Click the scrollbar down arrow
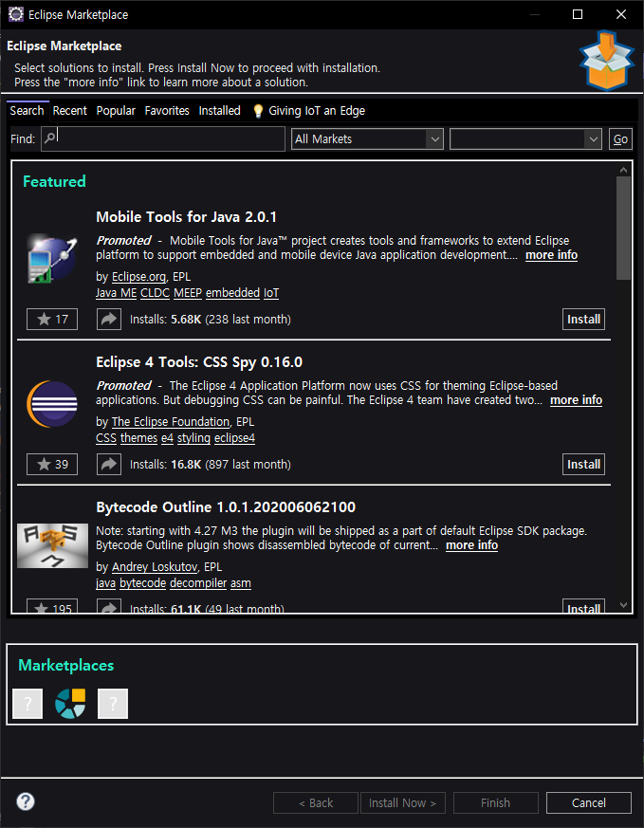This screenshot has height=828, width=644. 623,605
